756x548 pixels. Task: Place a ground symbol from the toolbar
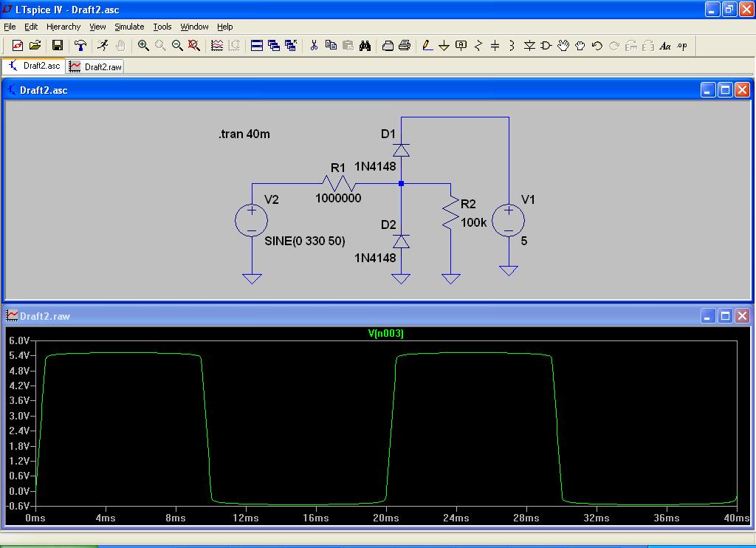pos(444,45)
